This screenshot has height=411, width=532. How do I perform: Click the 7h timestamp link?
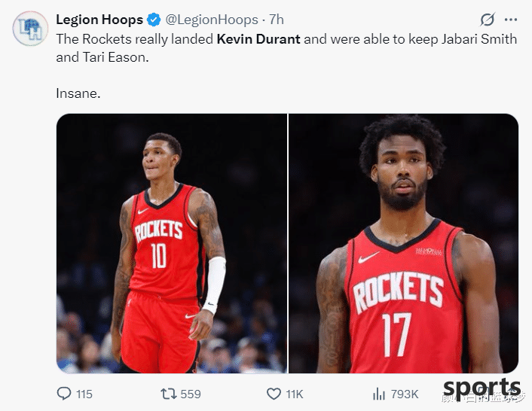(x=277, y=20)
